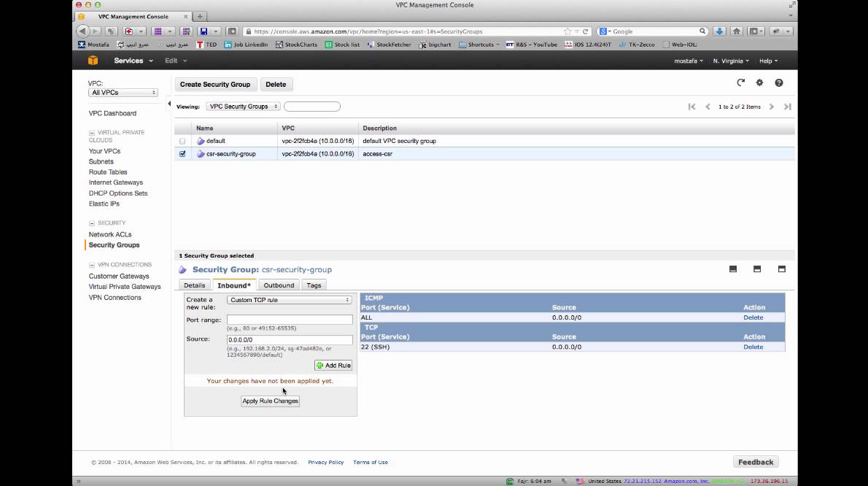The height and width of the screenshot is (486, 868).
Task: Select the VPC Management Console browser tab
Action: (x=133, y=17)
